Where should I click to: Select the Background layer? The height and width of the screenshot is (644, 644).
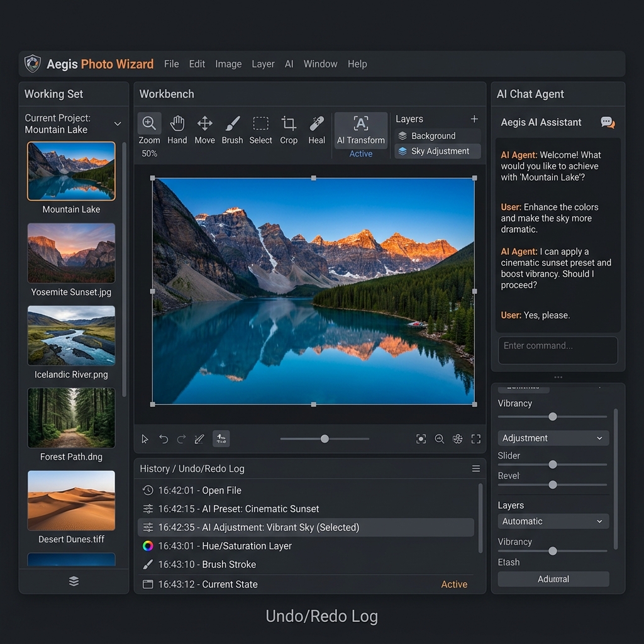coord(438,135)
